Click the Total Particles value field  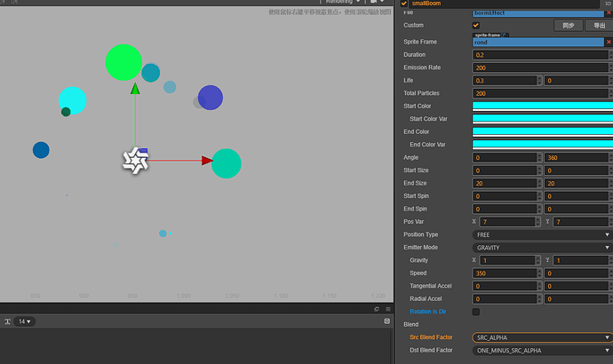point(540,94)
